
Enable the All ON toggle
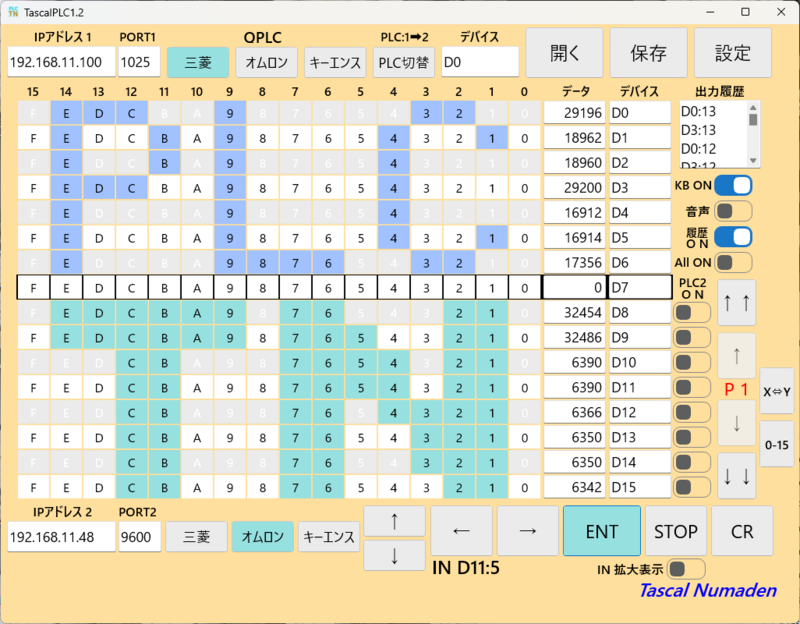[x=733, y=262]
